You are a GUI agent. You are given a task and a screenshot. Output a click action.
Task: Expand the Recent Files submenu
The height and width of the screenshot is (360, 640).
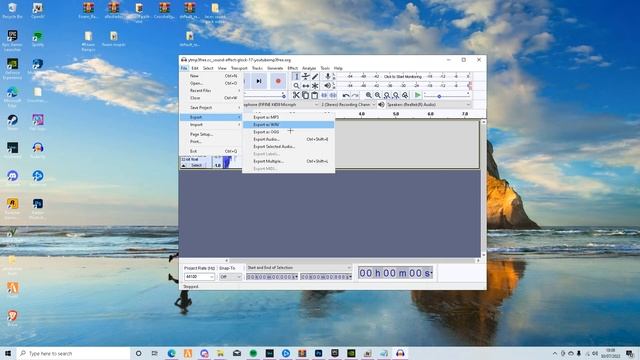[211, 91]
